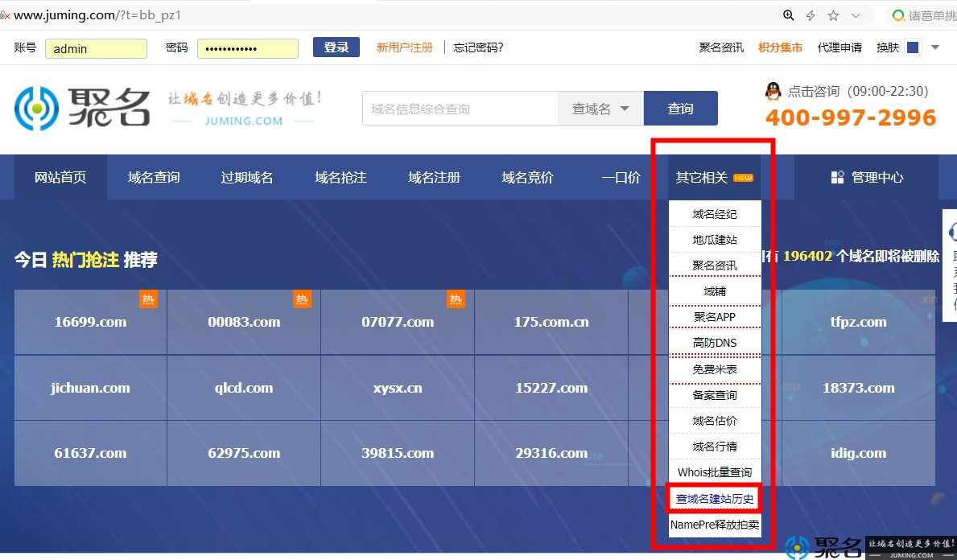This screenshot has height=560, width=957.
Task: Select NamePre释放拍卖 from the dropdown menu
Action: coord(715,525)
